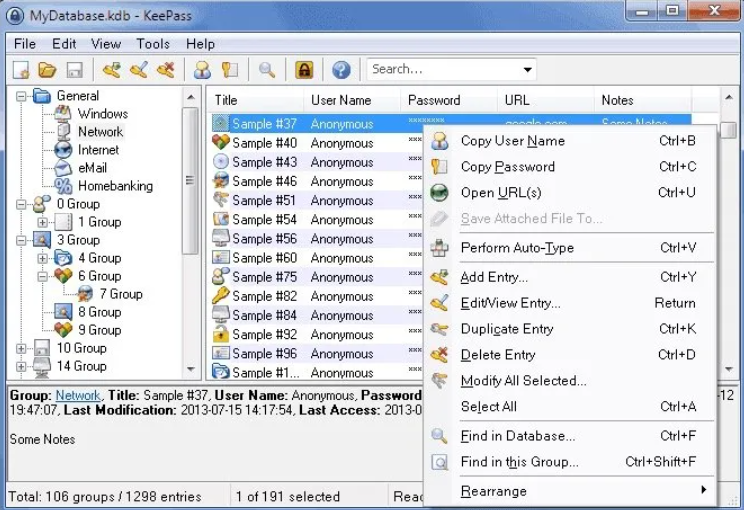Sort entries by User Name column header

(x=353, y=100)
